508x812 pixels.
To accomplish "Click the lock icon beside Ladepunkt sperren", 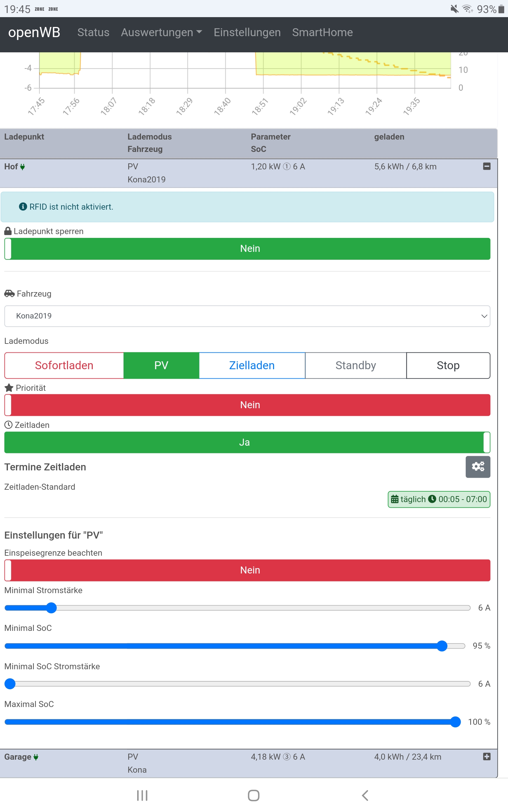I will (8, 231).
